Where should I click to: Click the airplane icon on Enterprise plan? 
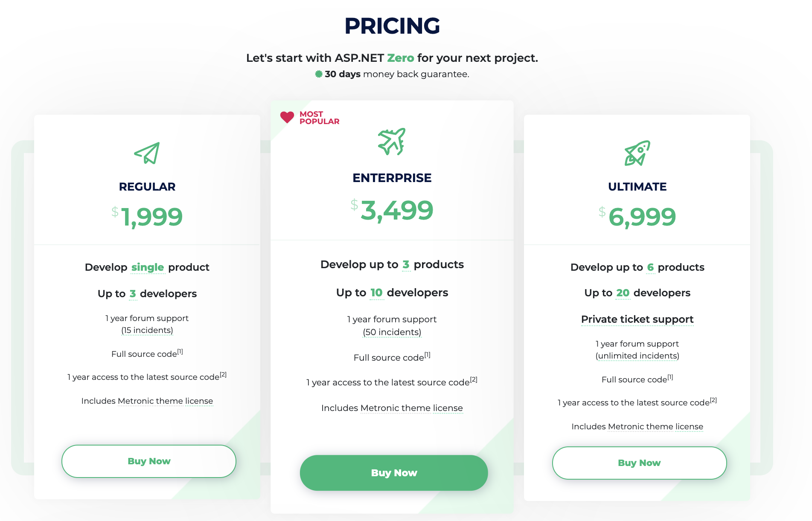pyautogui.click(x=392, y=142)
